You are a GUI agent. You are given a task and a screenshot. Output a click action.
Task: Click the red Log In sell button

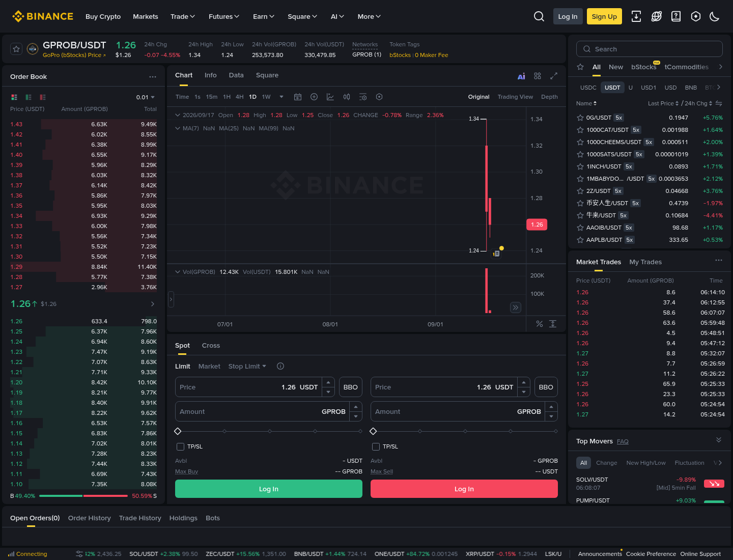[x=464, y=489]
